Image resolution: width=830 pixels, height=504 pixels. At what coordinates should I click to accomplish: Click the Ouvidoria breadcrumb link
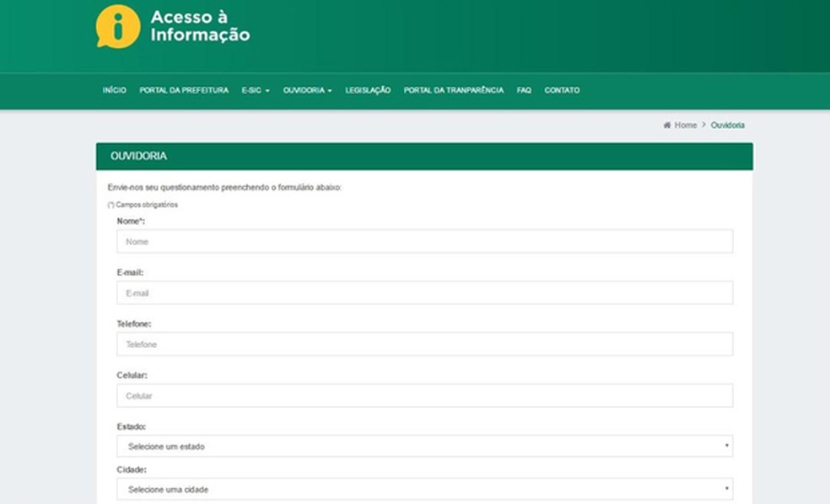point(727,125)
